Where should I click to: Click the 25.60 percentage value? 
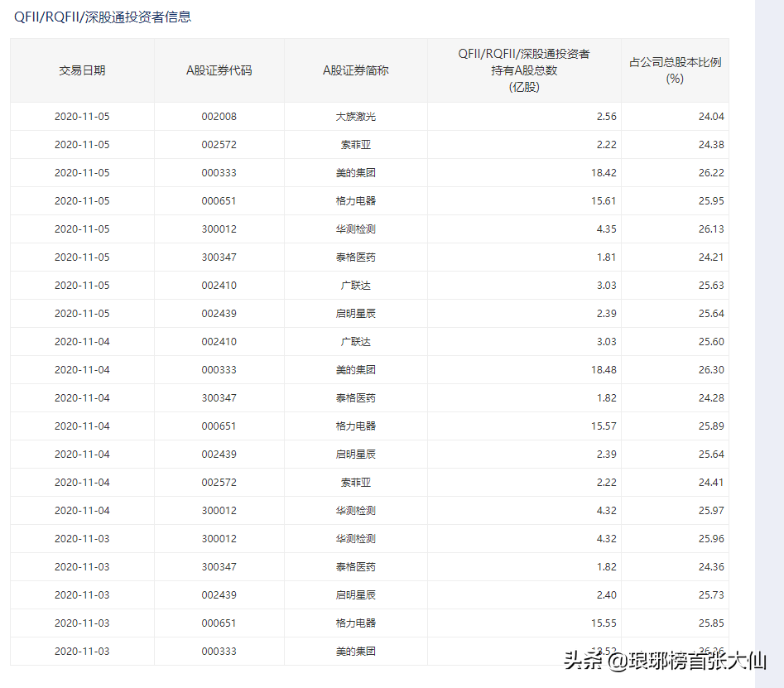711,341
